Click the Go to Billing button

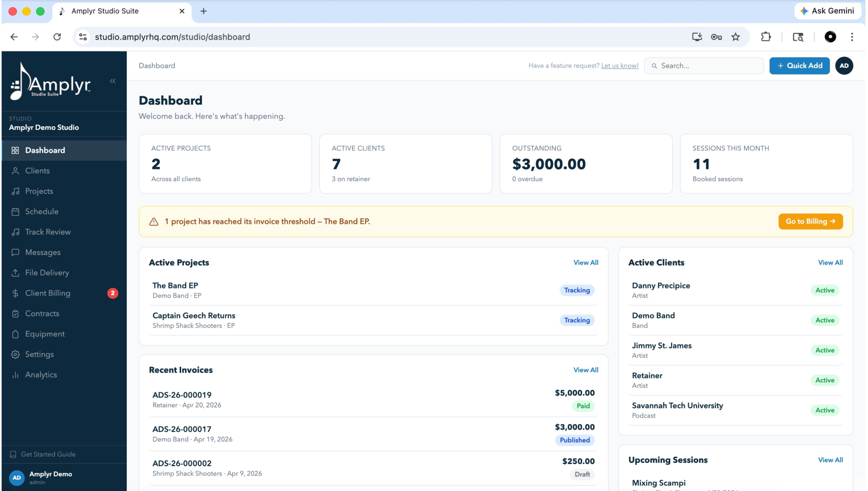810,221
